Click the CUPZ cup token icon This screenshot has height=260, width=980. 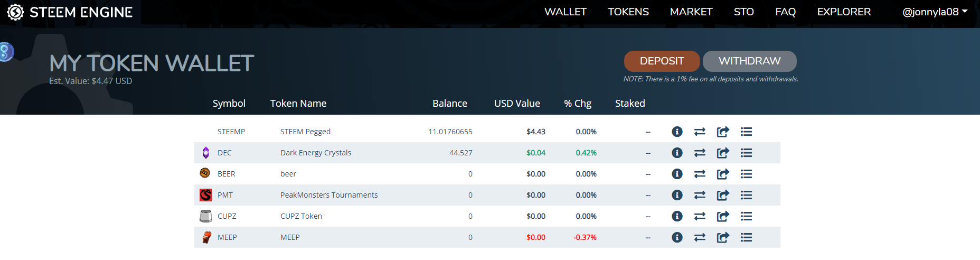click(206, 216)
